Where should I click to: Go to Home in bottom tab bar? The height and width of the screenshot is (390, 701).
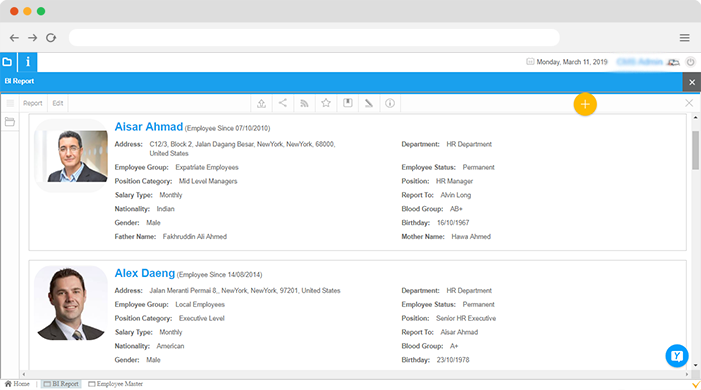tap(17, 384)
